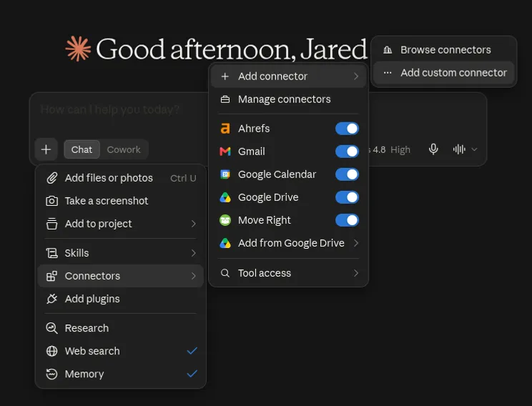Click the voice mode waveform icon
Screen dimensions: 532x406
(x=459, y=149)
